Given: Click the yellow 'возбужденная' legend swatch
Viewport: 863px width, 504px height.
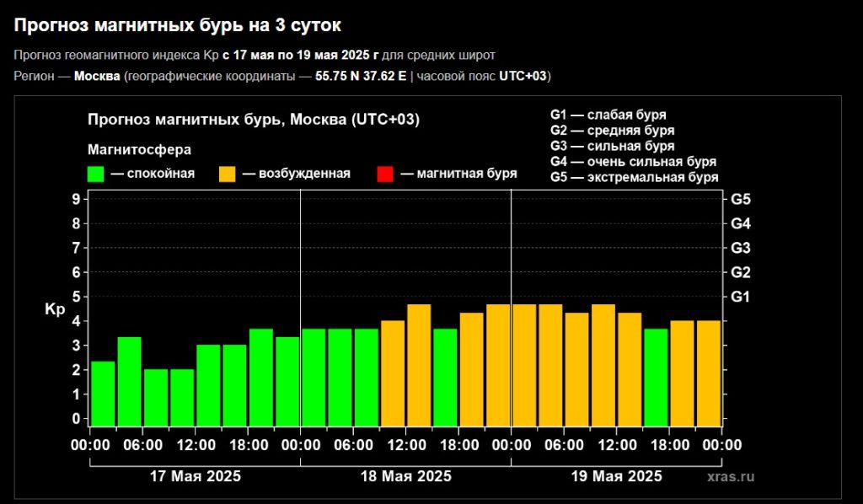Looking at the screenshot, I should click(228, 174).
